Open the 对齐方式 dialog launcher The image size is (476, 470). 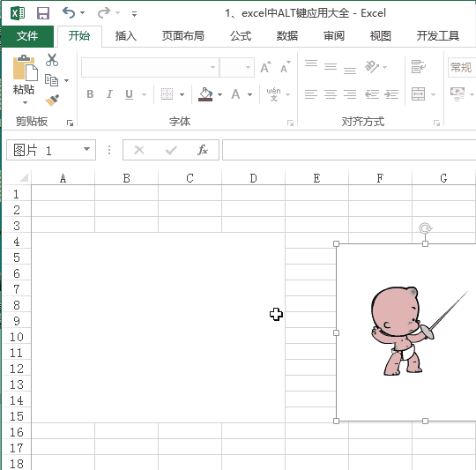pyautogui.click(x=436, y=123)
